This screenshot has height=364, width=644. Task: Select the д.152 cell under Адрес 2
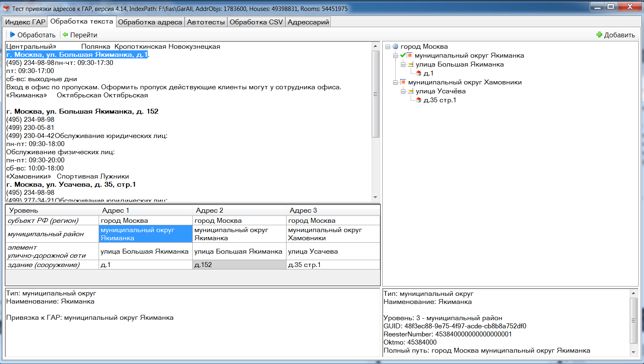239,265
